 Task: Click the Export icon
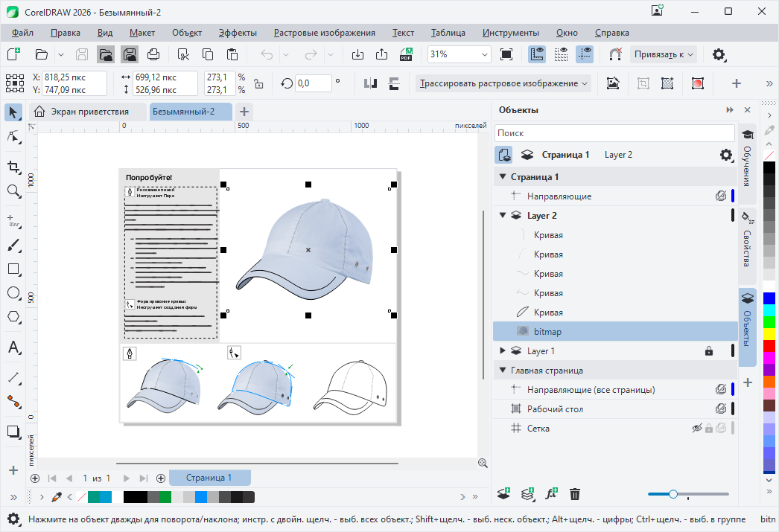coord(381,54)
